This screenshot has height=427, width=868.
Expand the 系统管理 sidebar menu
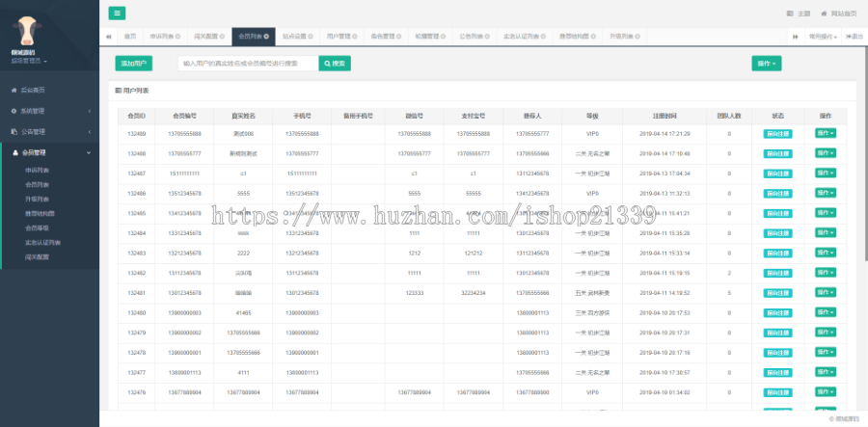click(x=50, y=111)
